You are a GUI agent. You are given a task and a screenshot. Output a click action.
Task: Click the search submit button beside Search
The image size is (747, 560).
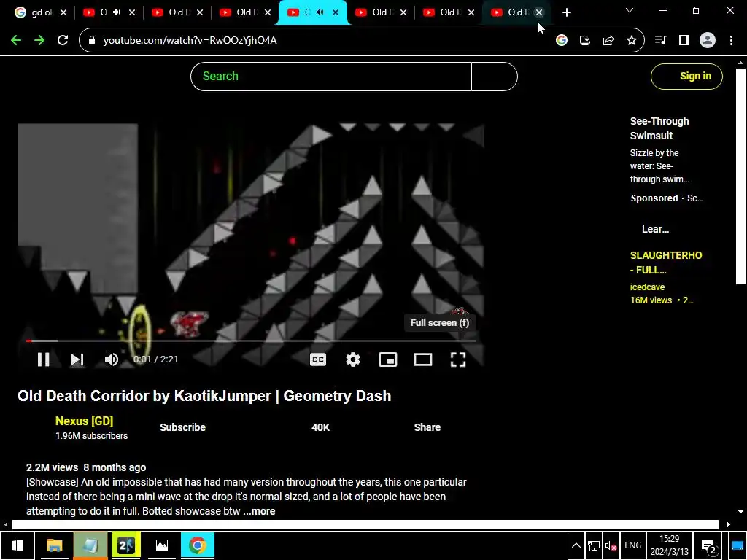(x=495, y=76)
